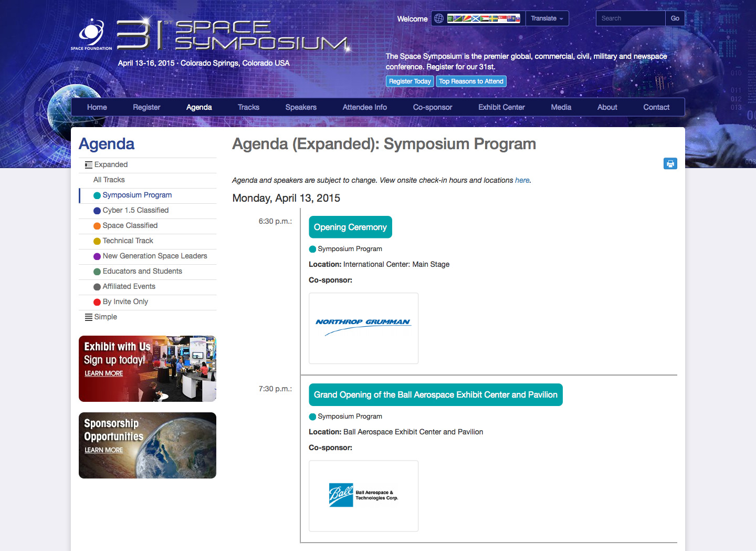Click the teal Symposium Program dot in the sidebar
Image resolution: width=756 pixels, height=551 pixels.
[97, 195]
